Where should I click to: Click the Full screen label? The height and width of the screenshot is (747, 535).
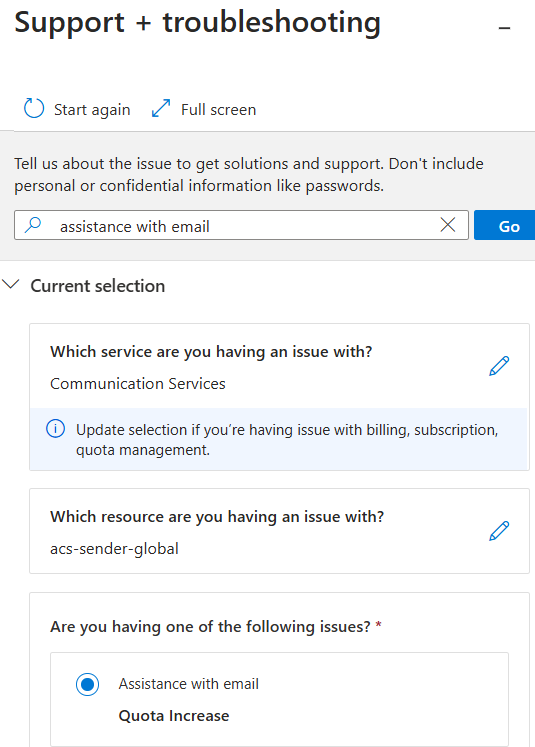219,110
